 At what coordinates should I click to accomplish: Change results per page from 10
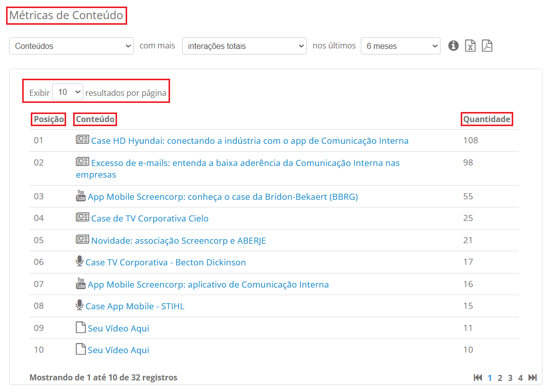68,92
